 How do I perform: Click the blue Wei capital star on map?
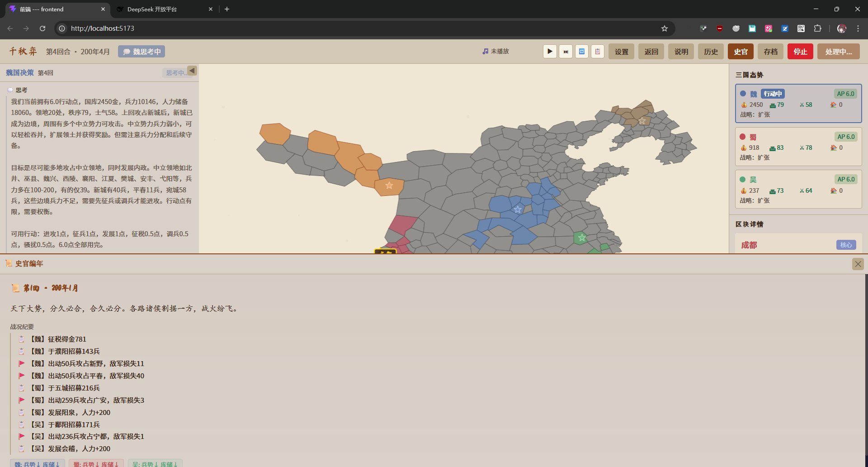[518, 210]
